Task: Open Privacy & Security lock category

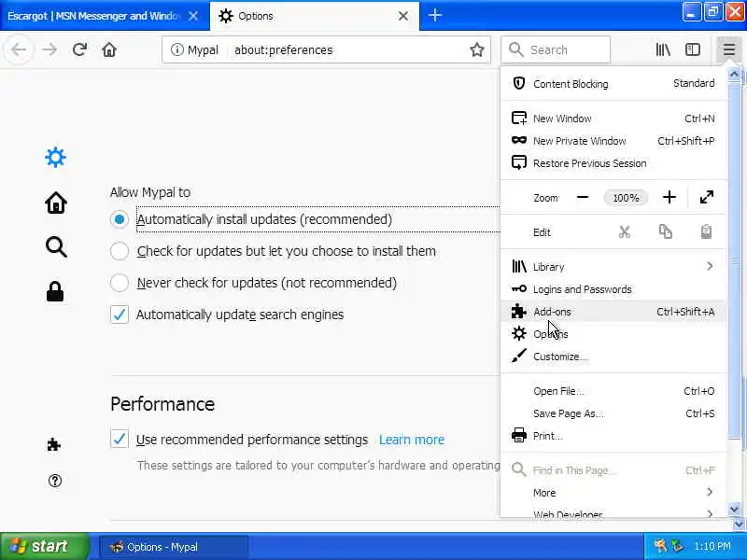Action: tap(55, 291)
